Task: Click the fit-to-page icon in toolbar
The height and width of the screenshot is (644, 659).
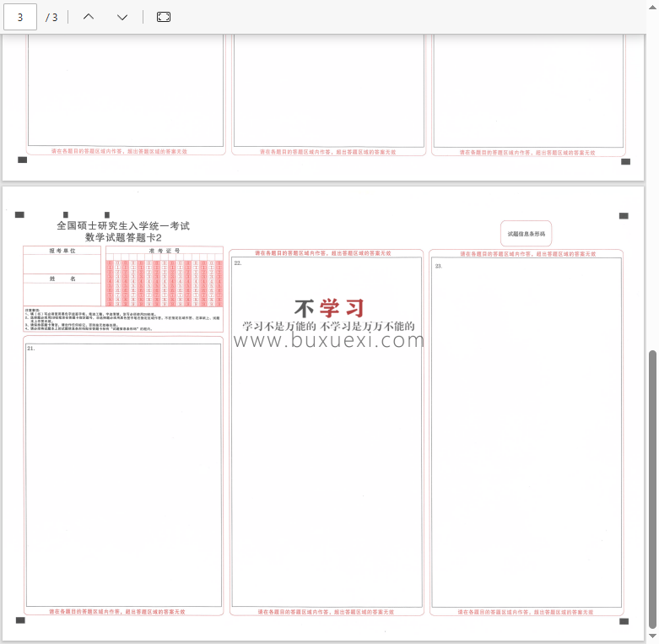Action: click(x=164, y=17)
